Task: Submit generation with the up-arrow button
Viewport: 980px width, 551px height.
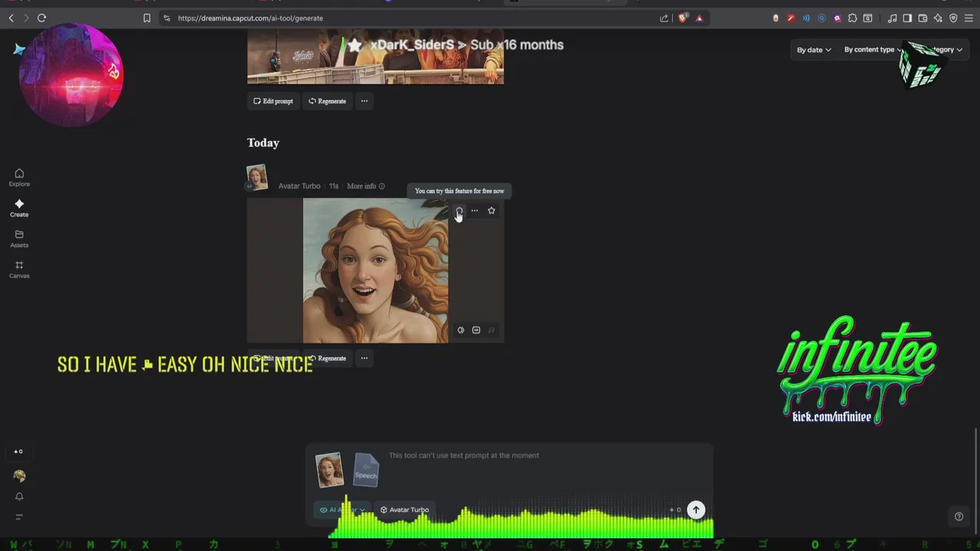Action: pyautogui.click(x=696, y=510)
